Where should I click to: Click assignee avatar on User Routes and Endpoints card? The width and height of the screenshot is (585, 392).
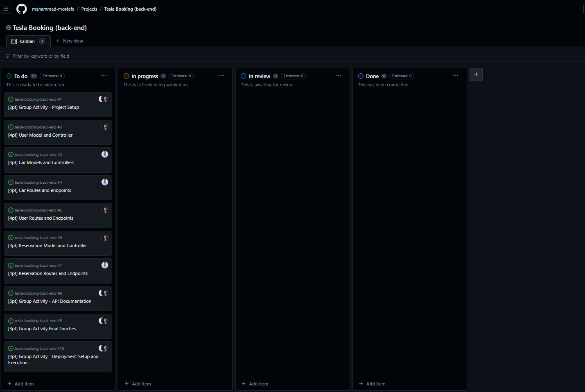(x=105, y=210)
